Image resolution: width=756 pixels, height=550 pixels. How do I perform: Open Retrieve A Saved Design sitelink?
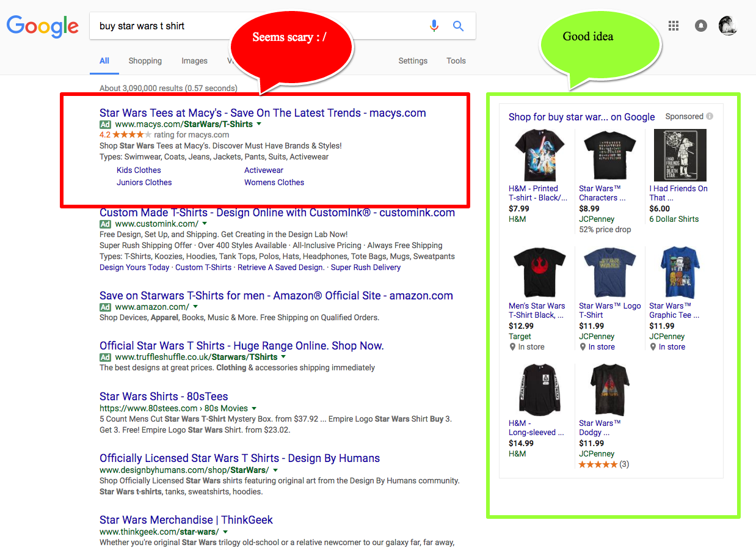coord(281,267)
